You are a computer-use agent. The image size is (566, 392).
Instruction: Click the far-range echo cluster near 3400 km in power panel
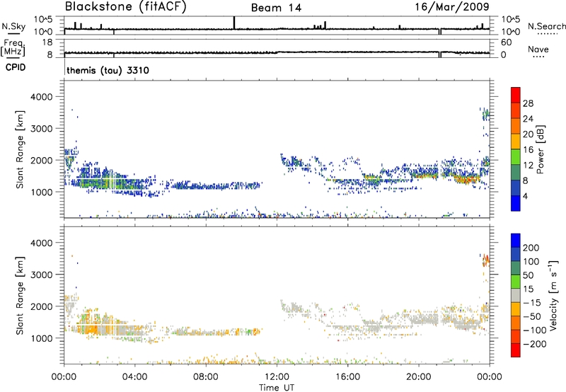click(486, 115)
